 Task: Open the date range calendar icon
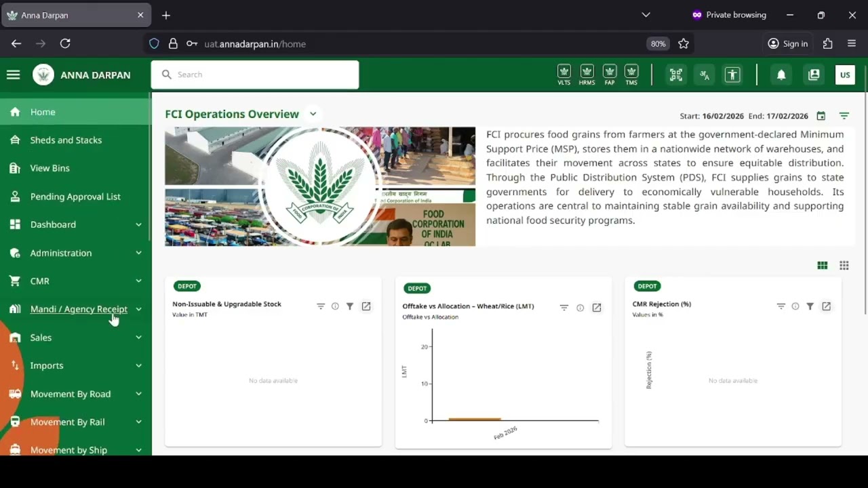coord(821,116)
